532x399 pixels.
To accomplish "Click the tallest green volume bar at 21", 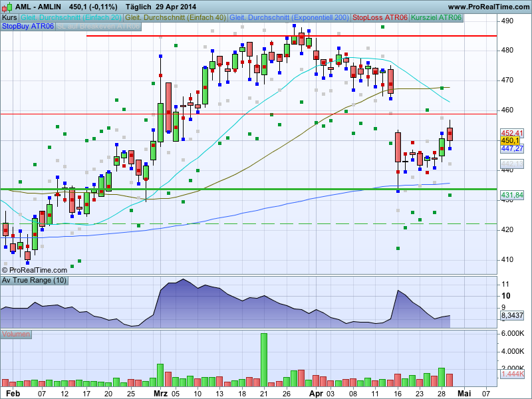I will click(x=264, y=360).
